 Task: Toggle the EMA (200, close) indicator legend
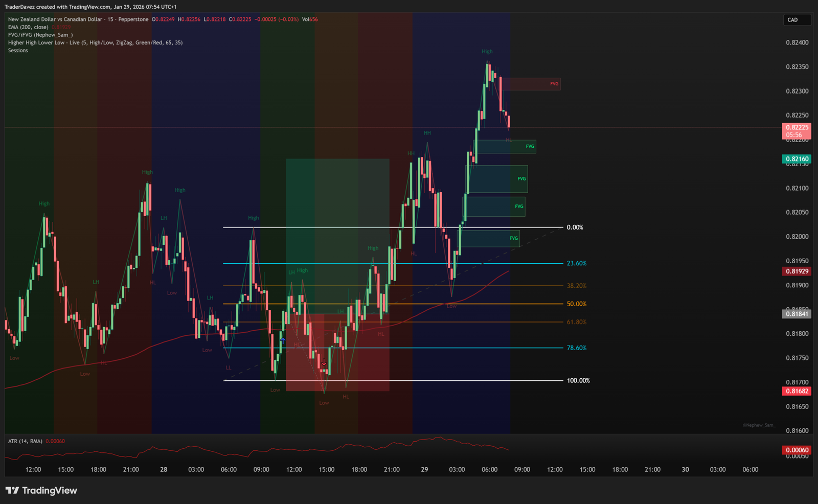click(x=28, y=27)
